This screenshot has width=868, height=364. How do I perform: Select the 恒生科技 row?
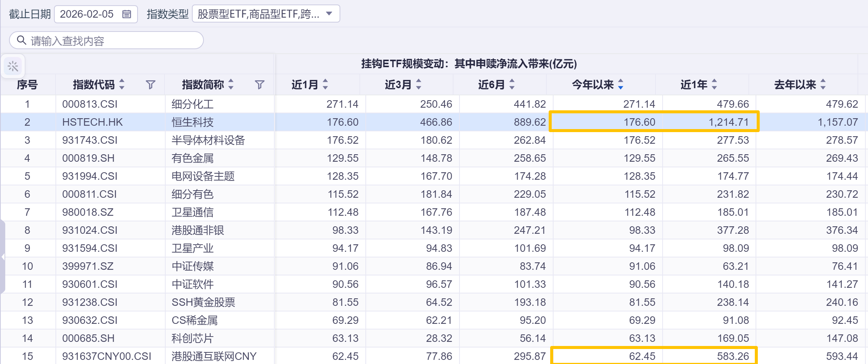coord(193,122)
